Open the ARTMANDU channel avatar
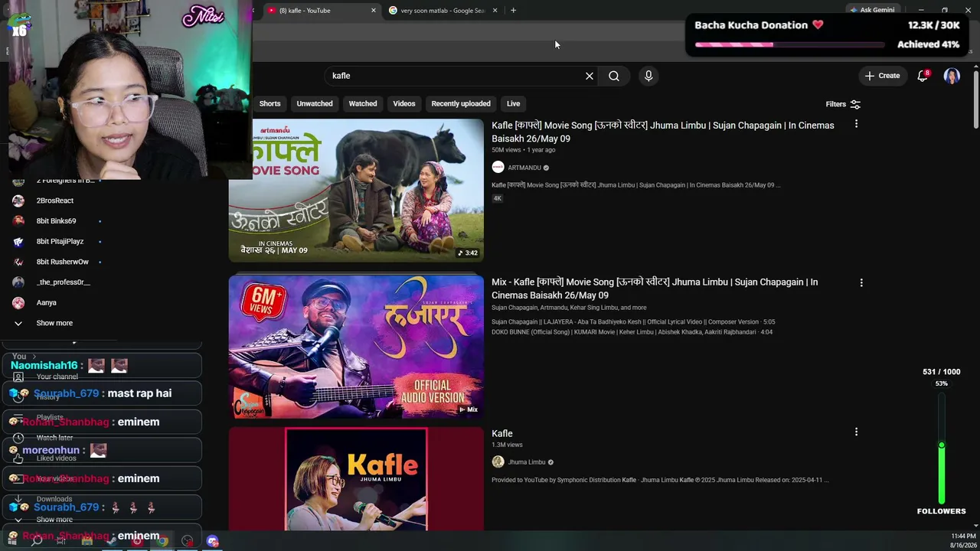Viewport: 980px width, 551px height. coord(498,168)
